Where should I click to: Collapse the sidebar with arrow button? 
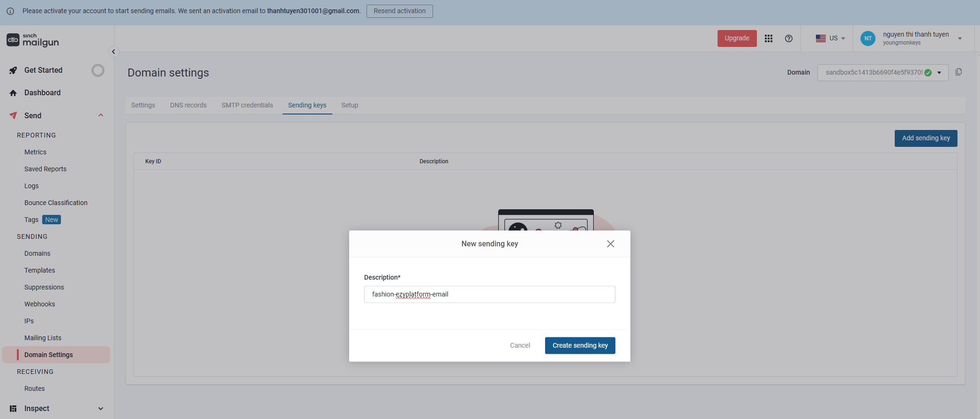point(113,52)
